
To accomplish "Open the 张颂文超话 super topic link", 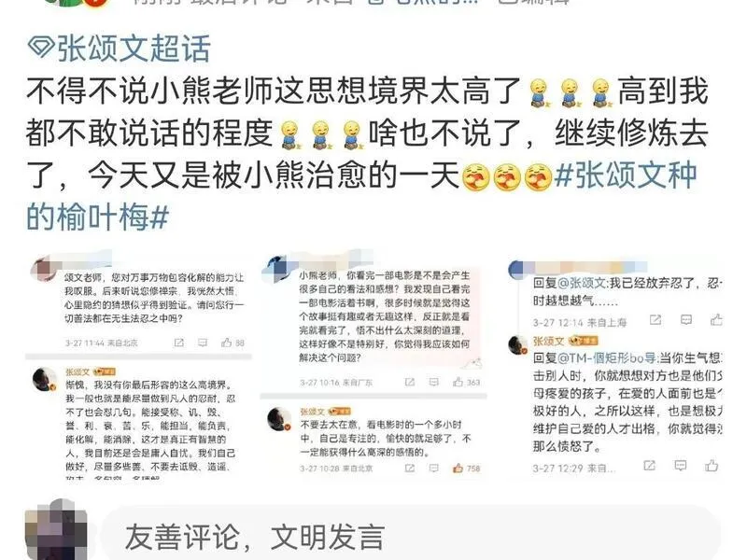I will [120, 49].
